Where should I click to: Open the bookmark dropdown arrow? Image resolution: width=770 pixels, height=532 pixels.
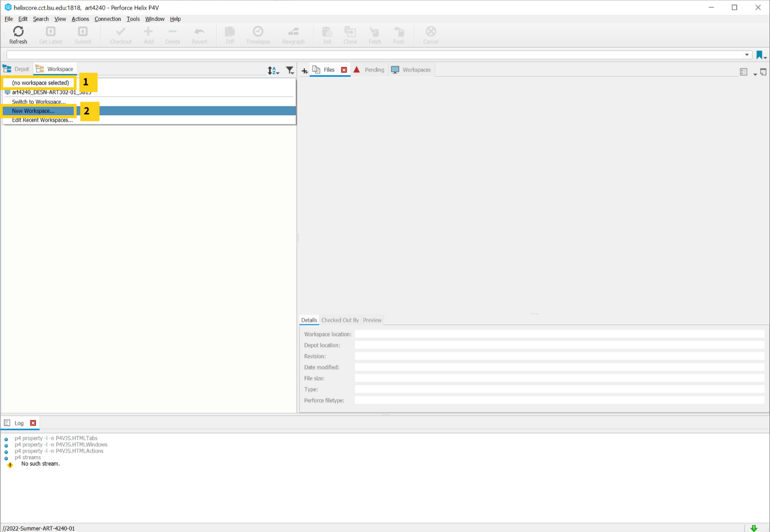765,56
